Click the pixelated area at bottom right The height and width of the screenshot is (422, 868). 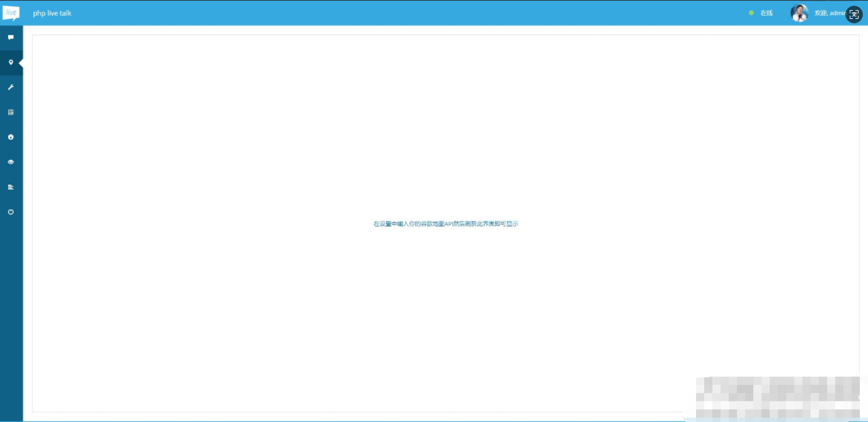775,397
